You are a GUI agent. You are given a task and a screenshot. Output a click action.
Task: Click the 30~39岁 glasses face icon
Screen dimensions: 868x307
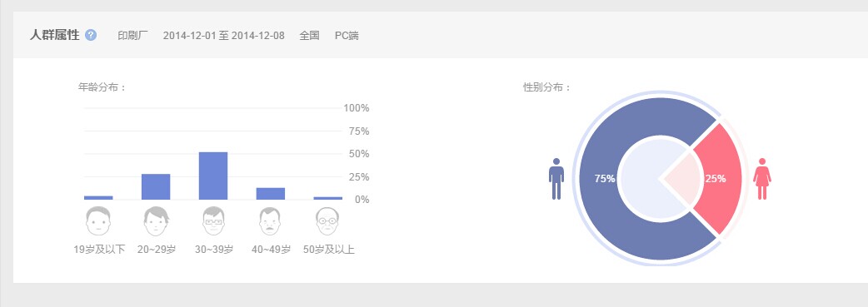(x=214, y=221)
